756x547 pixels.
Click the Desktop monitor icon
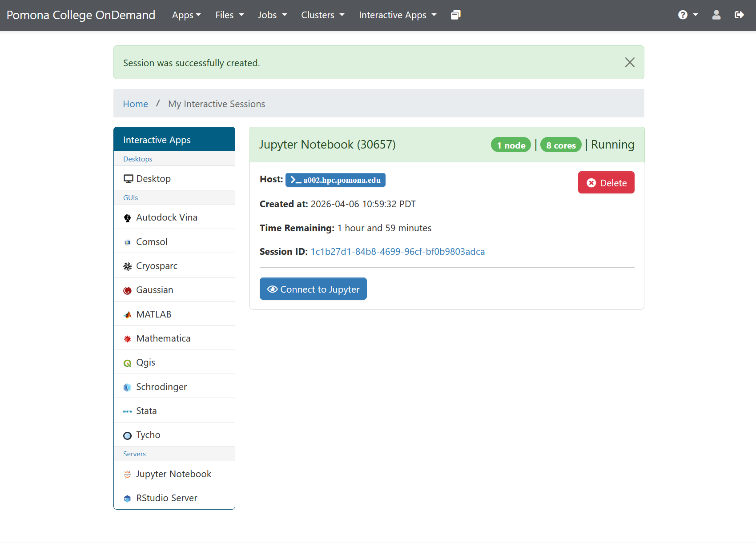pyautogui.click(x=128, y=179)
